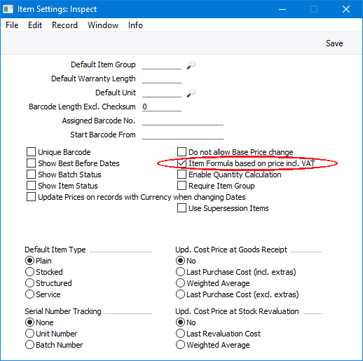The height and width of the screenshot is (361, 363).
Task: Open lookup for Default Item Group
Action: point(191,65)
